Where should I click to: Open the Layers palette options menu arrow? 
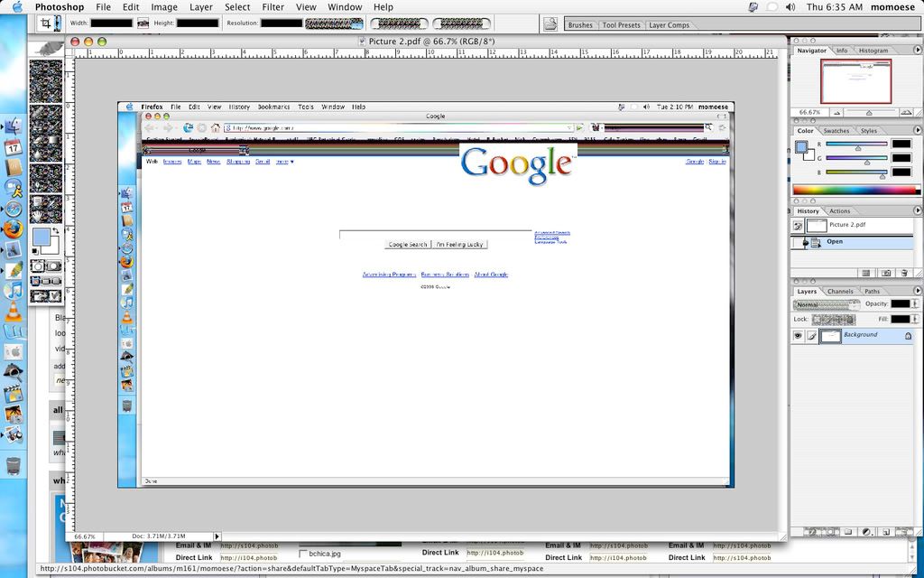[x=917, y=290]
